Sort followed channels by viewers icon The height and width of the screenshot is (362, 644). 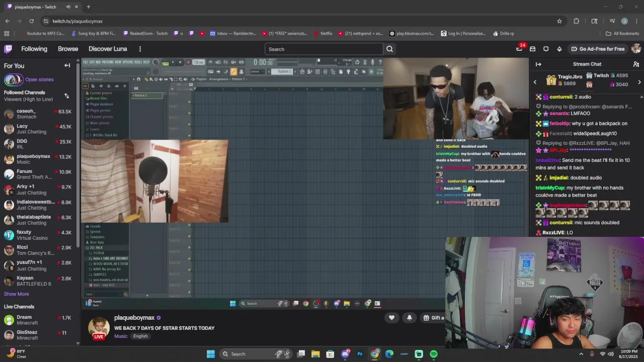(x=66, y=96)
